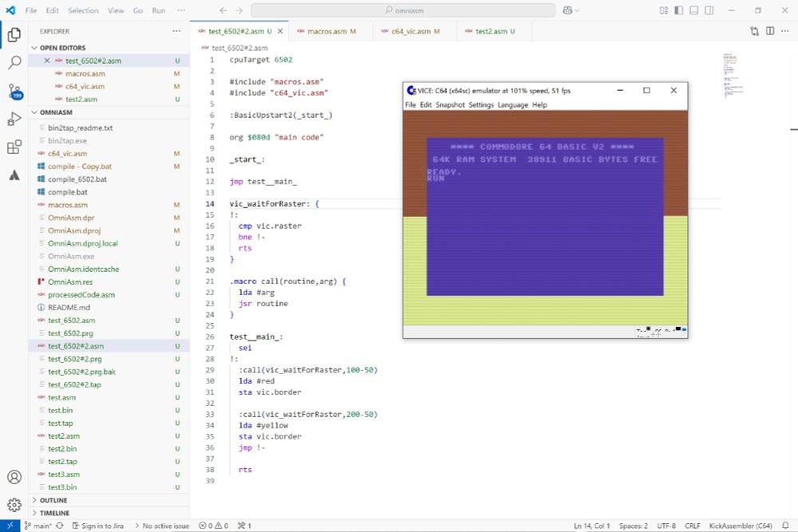Open the Copilot dropdown arrow in the title bar
The height and width of the screenshot is (532, 798).
pyautogui.click(x=577, y=10)
